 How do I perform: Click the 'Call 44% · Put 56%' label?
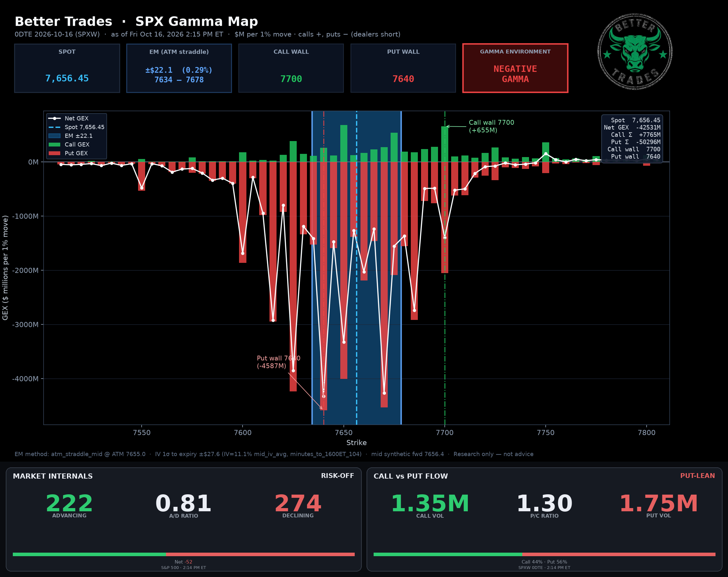click(544, 562)
